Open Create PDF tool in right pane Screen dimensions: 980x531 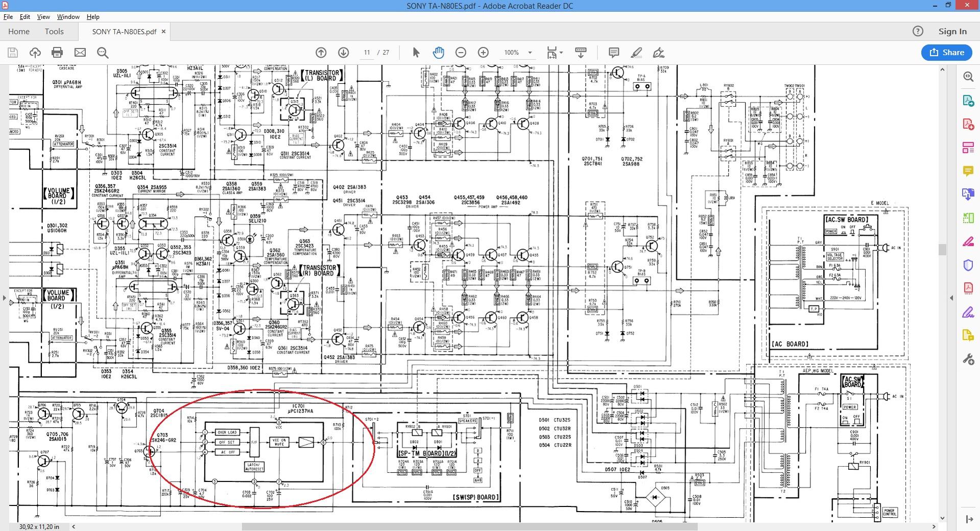click(x=968, y=124)
